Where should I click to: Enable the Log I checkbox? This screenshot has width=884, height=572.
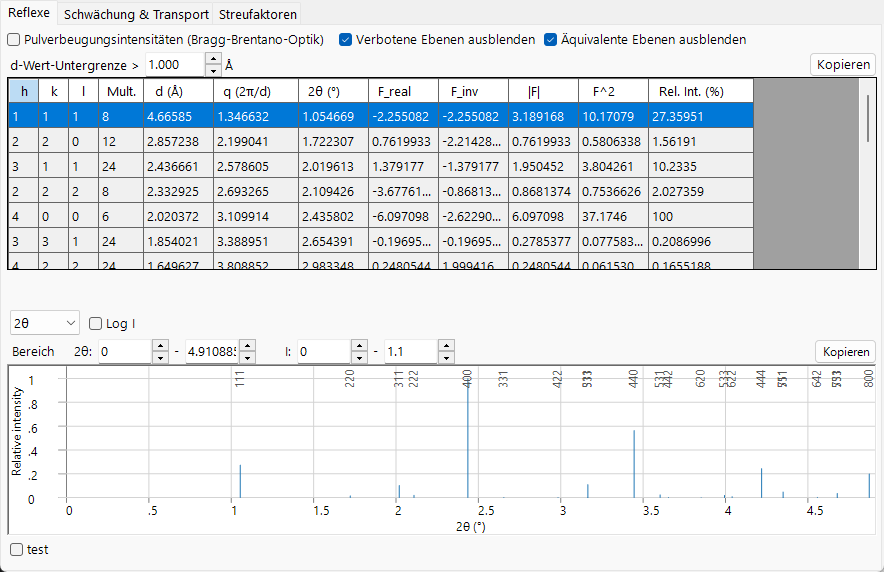coord(96,323)
